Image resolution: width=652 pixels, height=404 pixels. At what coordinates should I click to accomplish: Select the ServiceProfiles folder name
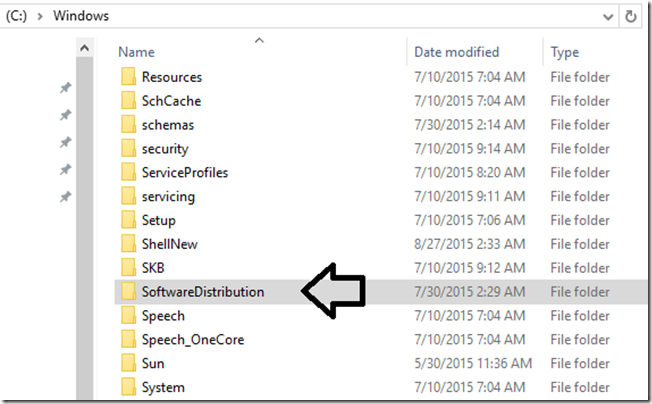[x=185, y=172]
